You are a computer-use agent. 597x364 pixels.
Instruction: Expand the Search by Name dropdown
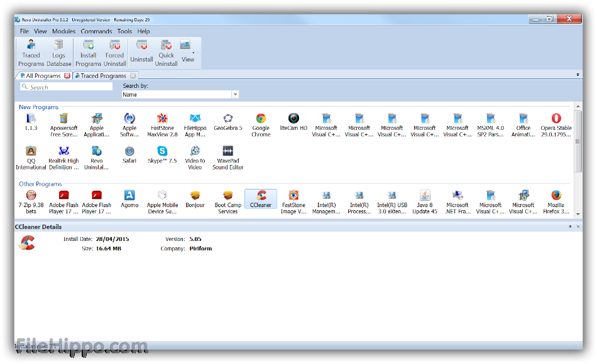[235, 94]
